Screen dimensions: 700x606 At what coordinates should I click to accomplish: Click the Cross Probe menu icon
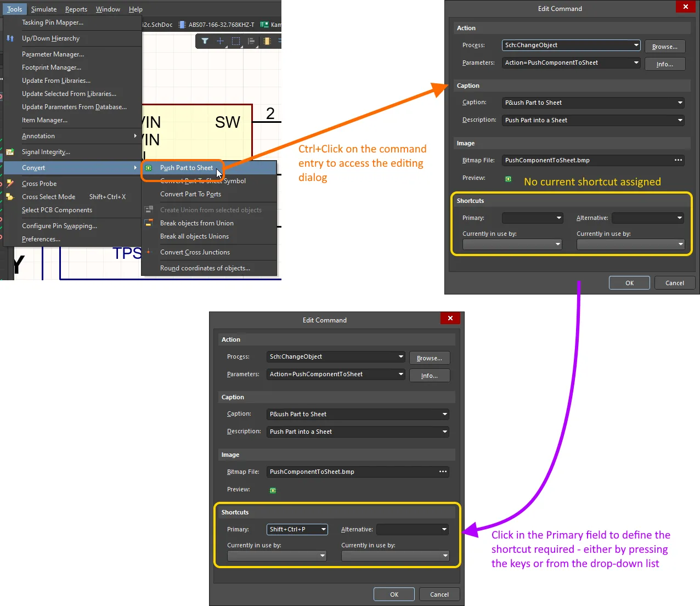[x=10, y=184]
